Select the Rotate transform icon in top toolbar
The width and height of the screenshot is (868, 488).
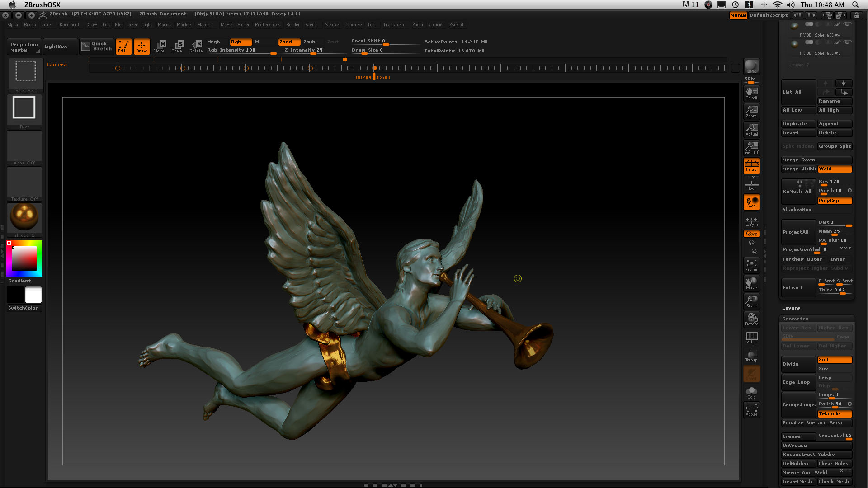tap(196, 46)
